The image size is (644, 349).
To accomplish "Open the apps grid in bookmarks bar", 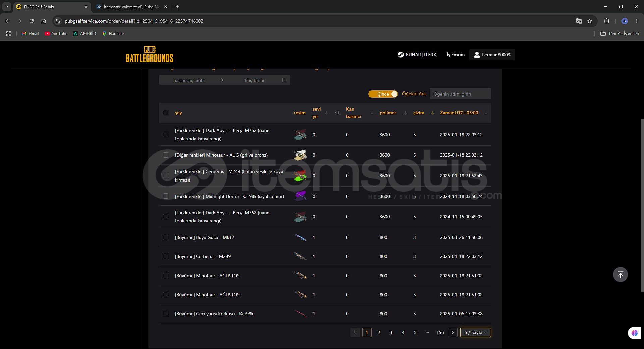I will pos(9,34).
